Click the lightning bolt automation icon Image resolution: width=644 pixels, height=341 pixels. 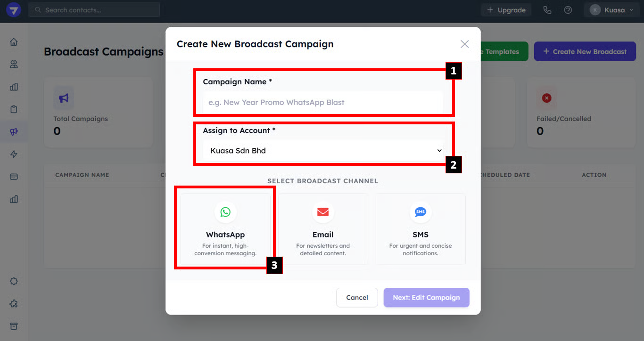tap(14, 154)
